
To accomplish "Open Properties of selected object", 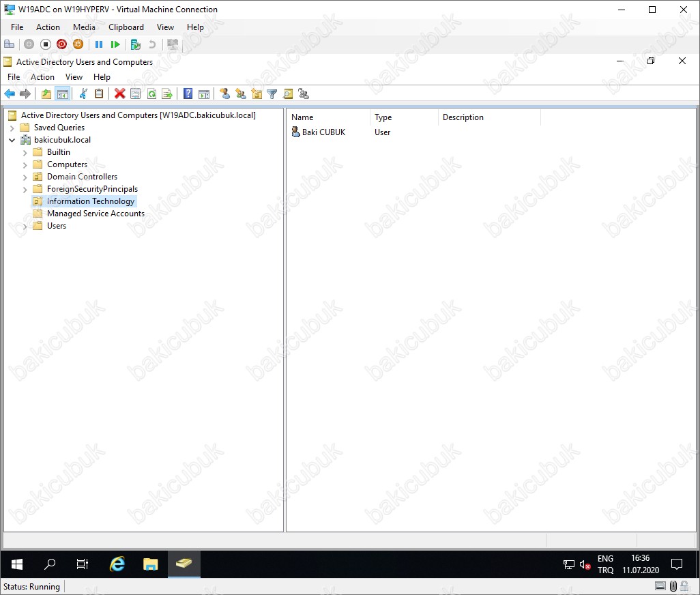I will point(135,93).
